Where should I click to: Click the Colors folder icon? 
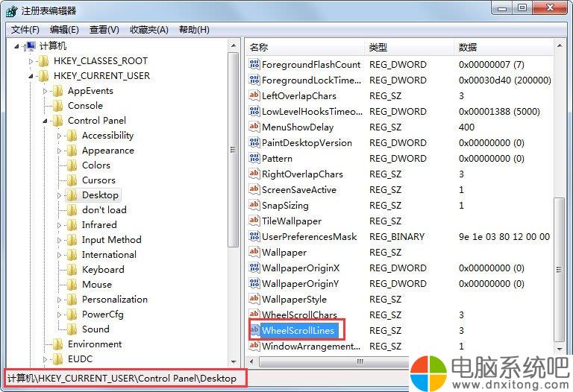click(72, 165)
